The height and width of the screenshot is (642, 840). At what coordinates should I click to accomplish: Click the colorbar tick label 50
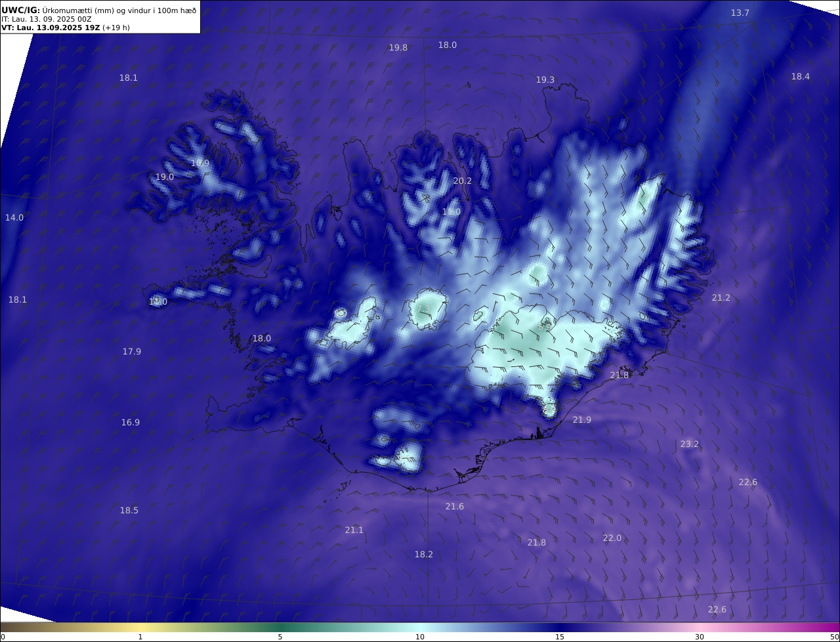pos(834,637)
